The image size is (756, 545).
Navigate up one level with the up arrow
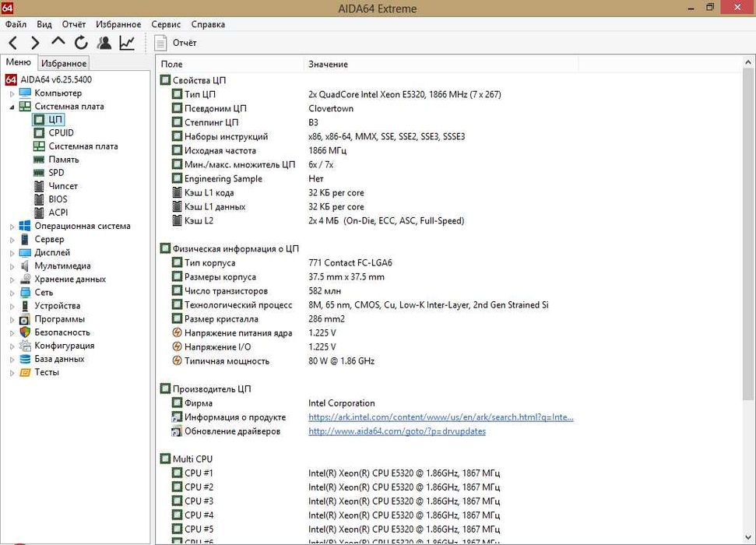(58, 42)
